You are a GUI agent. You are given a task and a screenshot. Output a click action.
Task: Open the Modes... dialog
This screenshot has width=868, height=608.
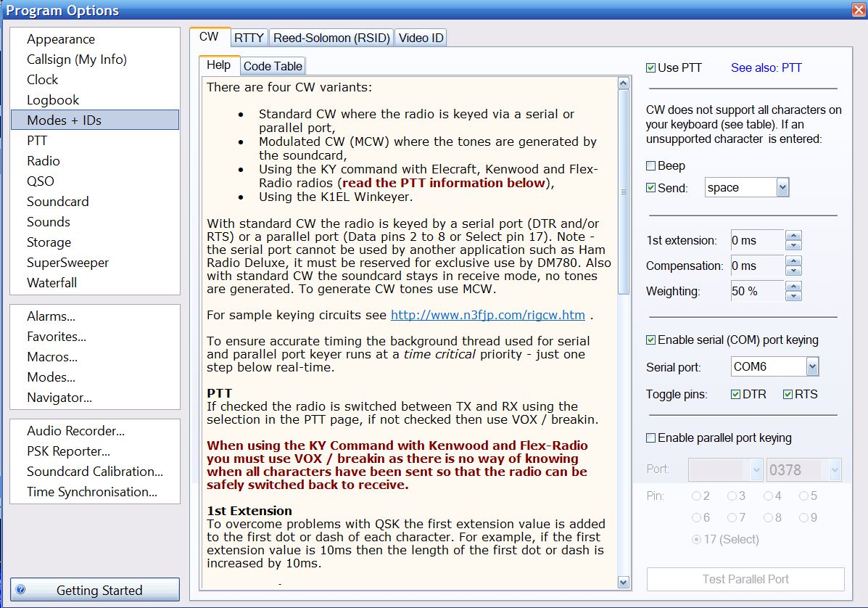(x=95, y=377)
